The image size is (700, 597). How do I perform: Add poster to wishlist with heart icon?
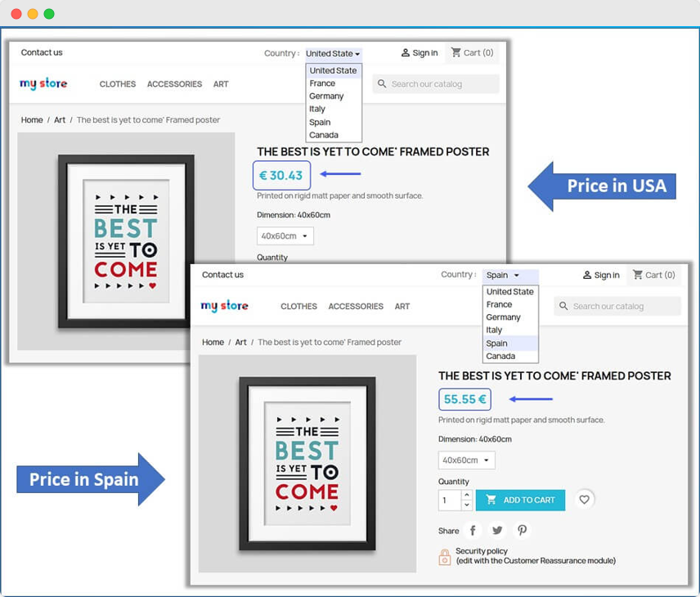584,500
